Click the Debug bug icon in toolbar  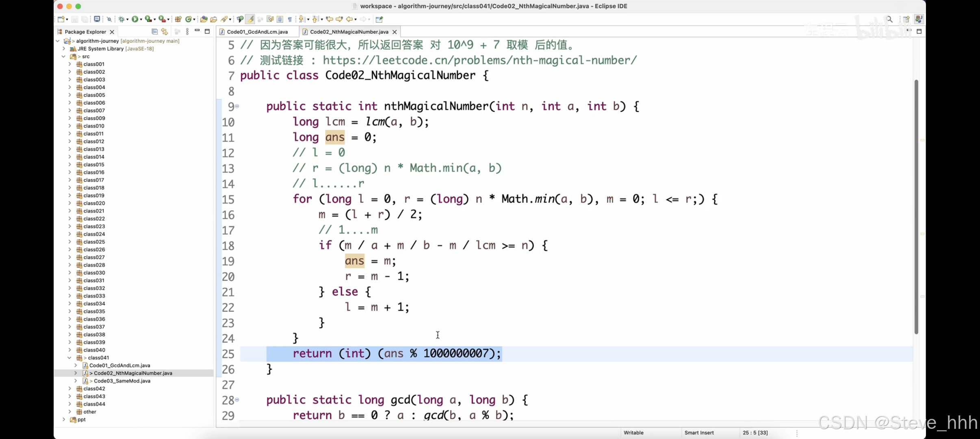[121, 19]
